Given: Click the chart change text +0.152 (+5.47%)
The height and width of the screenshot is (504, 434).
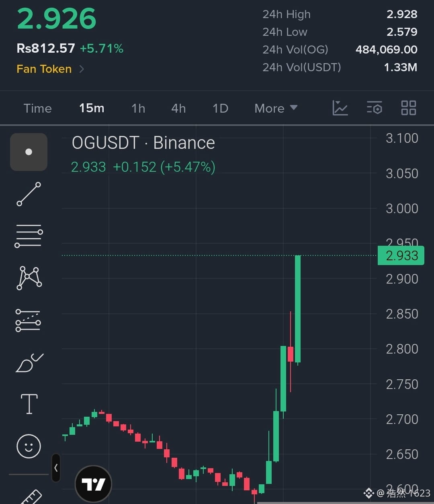Looking at the screenshot, I should pyautogui.click(x=164, y=167).
